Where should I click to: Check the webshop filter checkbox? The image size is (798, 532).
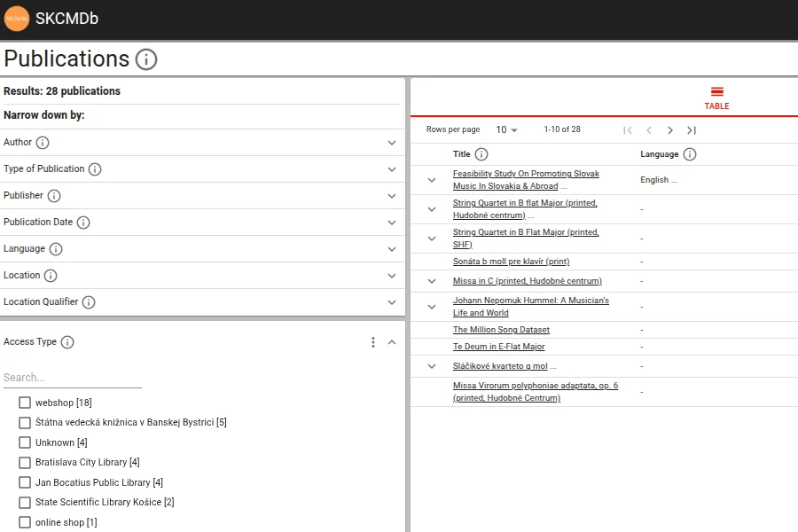pyautogui.click(x=25, y=403)
